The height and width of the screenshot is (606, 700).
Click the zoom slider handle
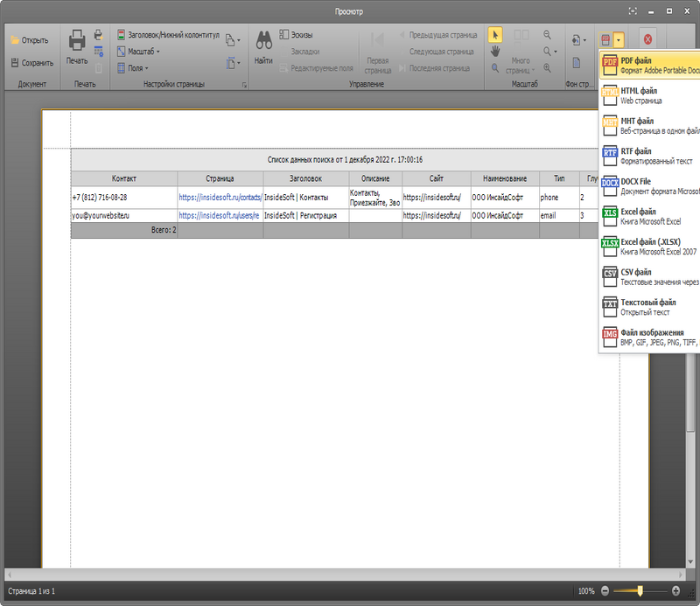tap(640, 591)
